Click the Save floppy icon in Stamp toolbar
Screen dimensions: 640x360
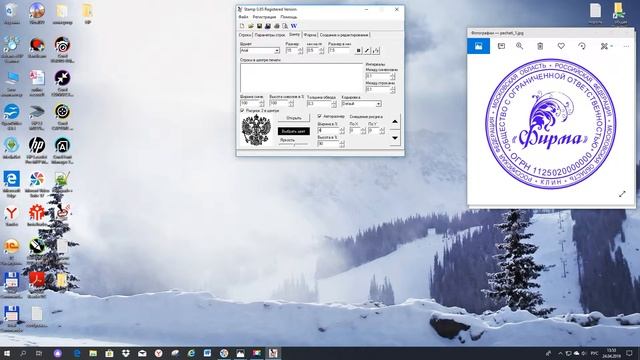pyautogui.click(x=259, y=26)
